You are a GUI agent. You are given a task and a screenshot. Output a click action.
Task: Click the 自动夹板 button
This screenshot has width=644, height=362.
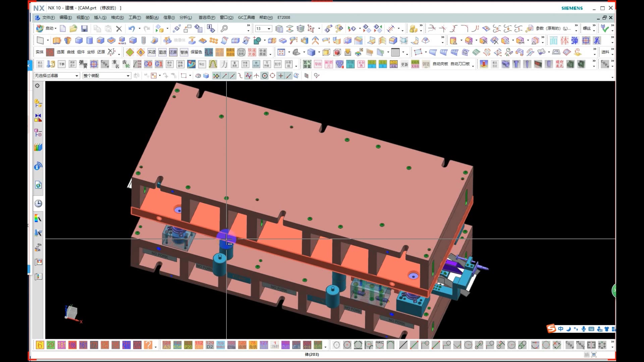440,64
